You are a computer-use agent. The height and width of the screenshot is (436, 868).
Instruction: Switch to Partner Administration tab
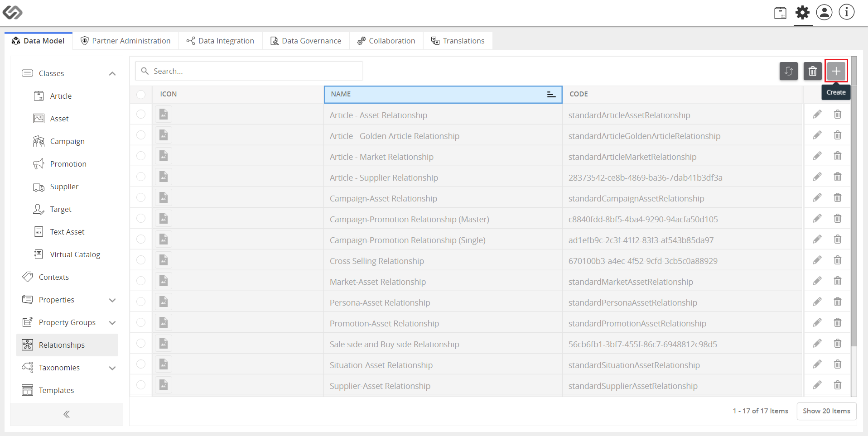tap(125, 41)
